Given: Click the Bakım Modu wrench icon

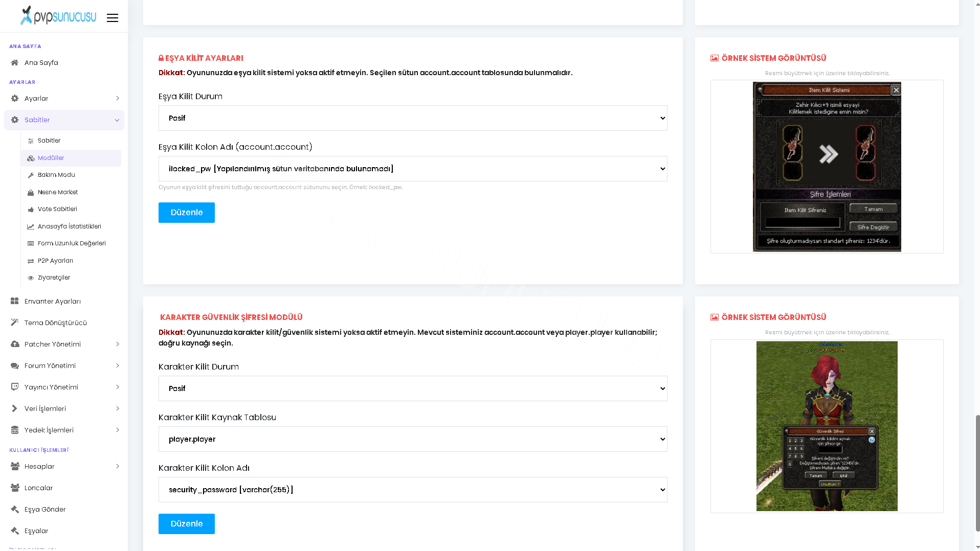Looking at the screenshot, I should pos(31,175).
